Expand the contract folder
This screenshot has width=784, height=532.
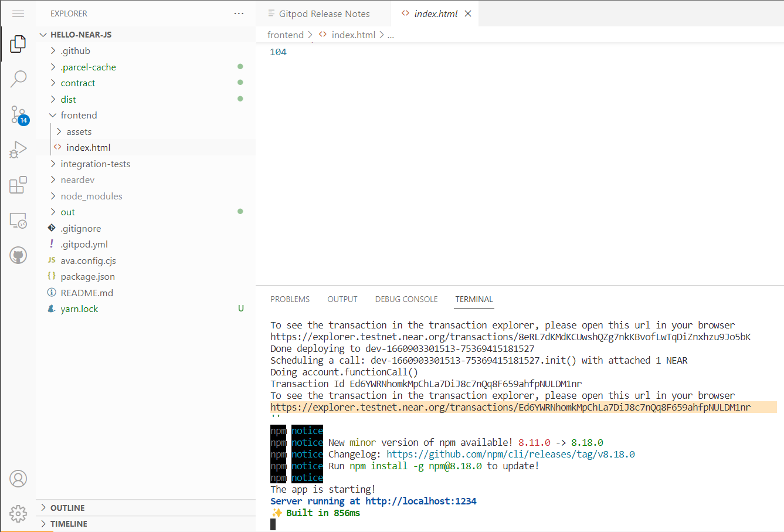pyautogui.click(x=77, y=83)
